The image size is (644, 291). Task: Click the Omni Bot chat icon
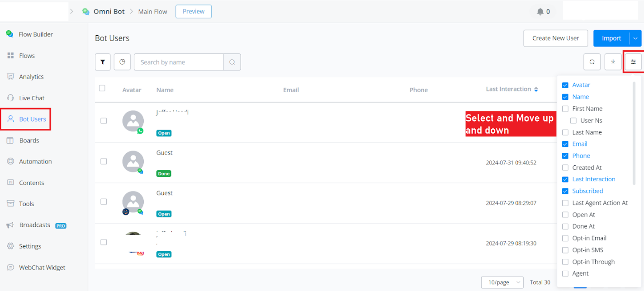pyautogui.click(x=86, y=12)
